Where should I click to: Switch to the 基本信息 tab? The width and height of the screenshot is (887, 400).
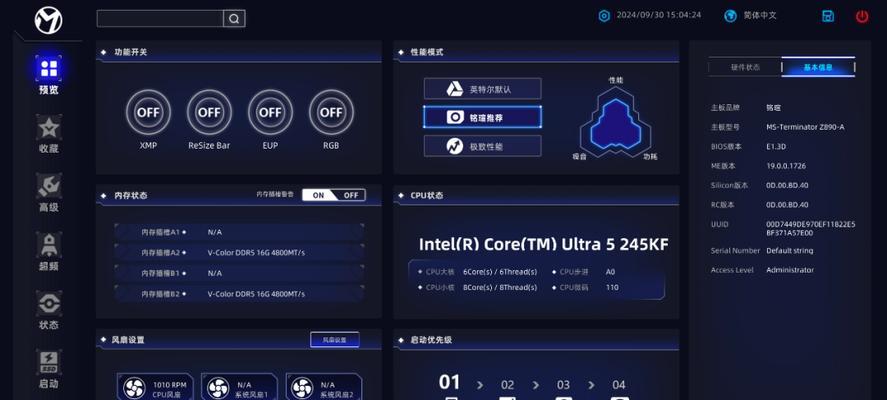click(x=819, y=67)
